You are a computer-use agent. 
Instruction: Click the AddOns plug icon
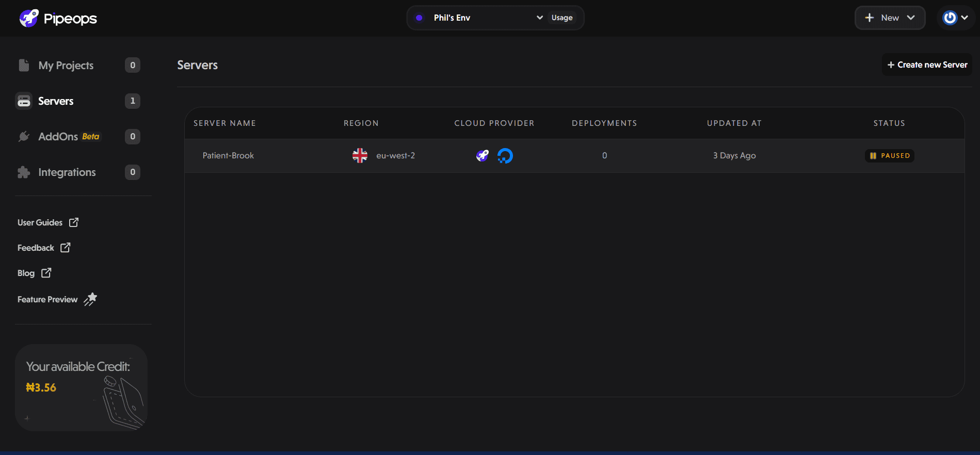24,136
